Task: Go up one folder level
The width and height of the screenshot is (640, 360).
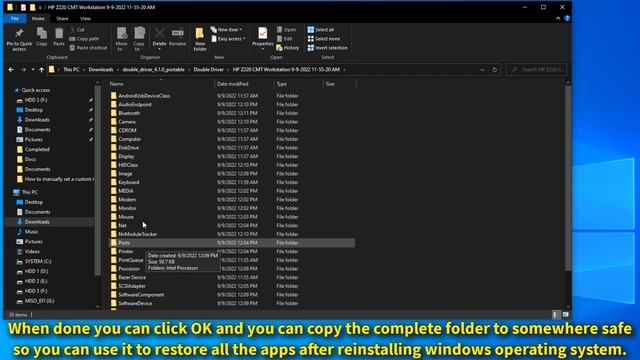Action: tap(42, 70)
